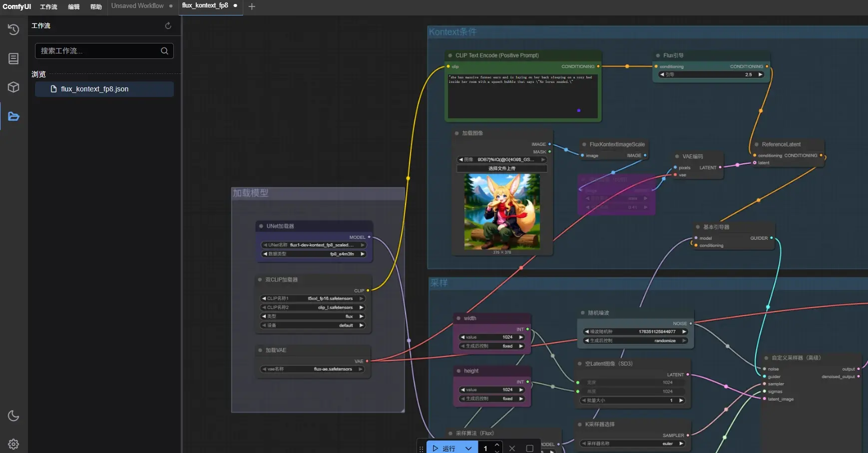Increase width value with right arrow
This screenshot has height=453, width=868.
tap(521, 337)
